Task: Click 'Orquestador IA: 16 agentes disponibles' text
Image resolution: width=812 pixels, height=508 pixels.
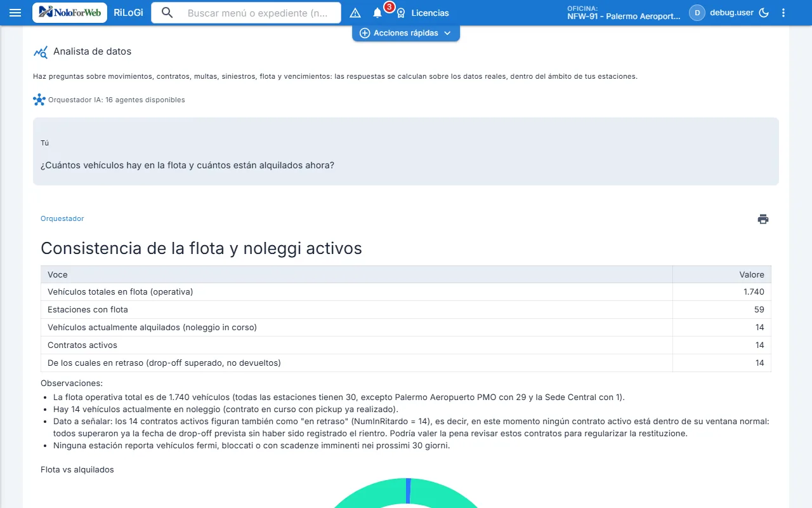Action: (117, 100)
